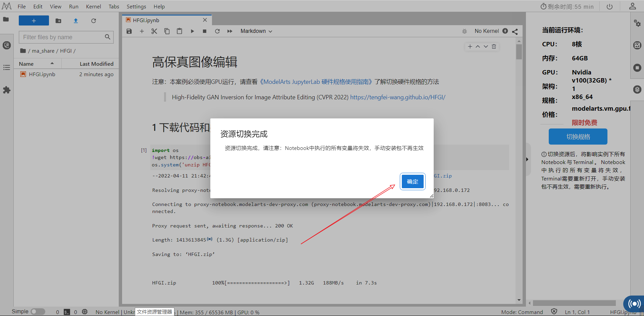
Task: Open the tengfei-wang.github.io/HFGI link
Action: tap(397, 97)
